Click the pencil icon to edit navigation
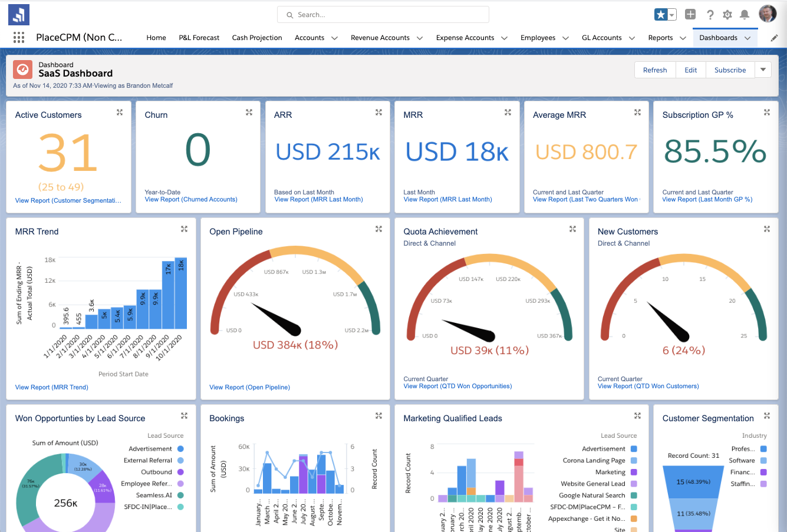This screenshot has width=787, height=532. (774, 38)
